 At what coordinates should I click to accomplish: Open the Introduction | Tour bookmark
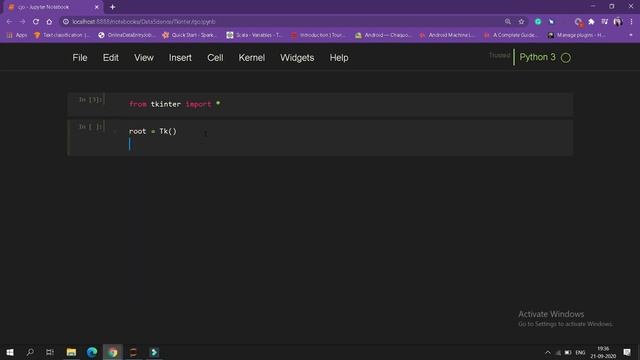[319, 35]
